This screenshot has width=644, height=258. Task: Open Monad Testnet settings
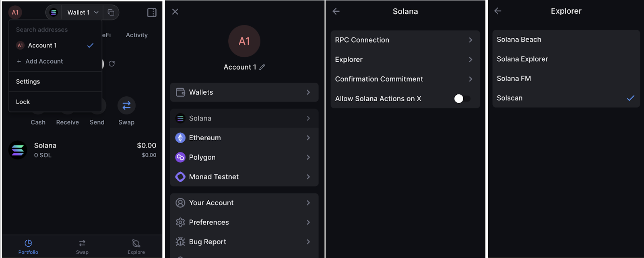(x=244, y=177)
